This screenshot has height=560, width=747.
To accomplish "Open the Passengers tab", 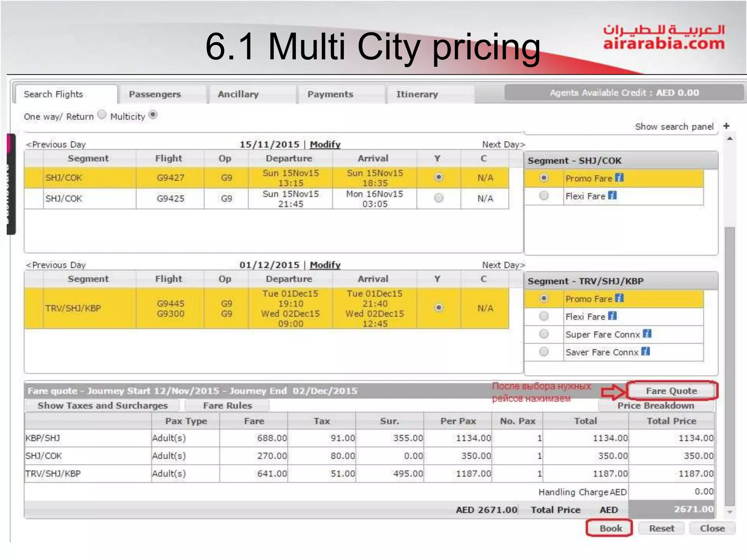I will tap(163, 94).
